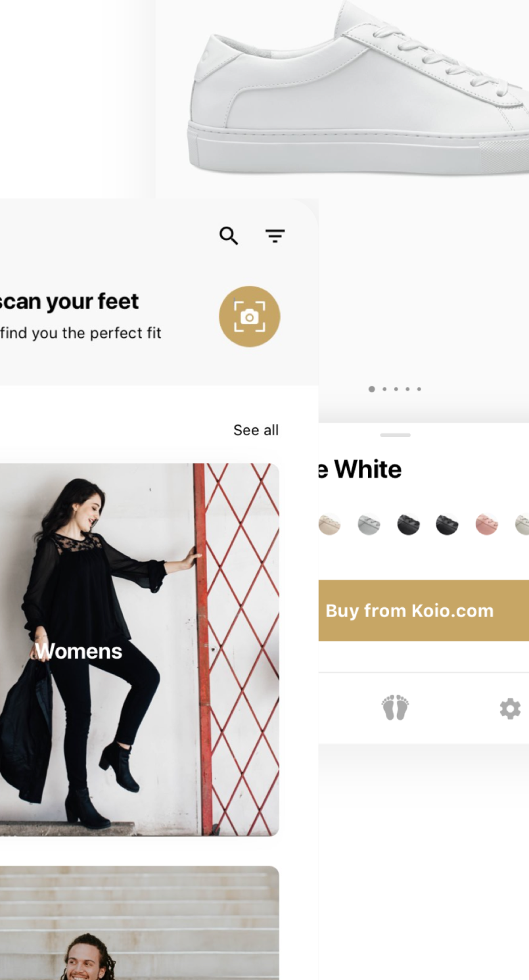Tap the gold camera scan button
The image size is (529, 980).
(250, 316)
